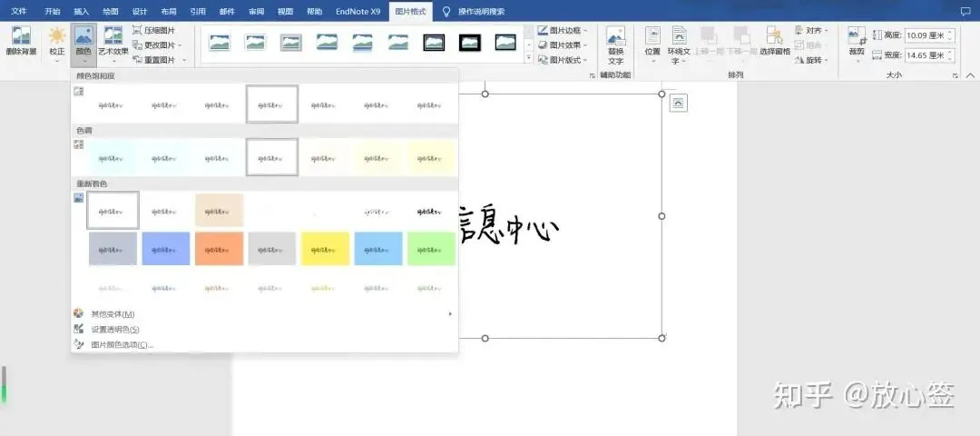Open the Size (大小) group dialog launcher
980x436 pixels.
[955, 75]
